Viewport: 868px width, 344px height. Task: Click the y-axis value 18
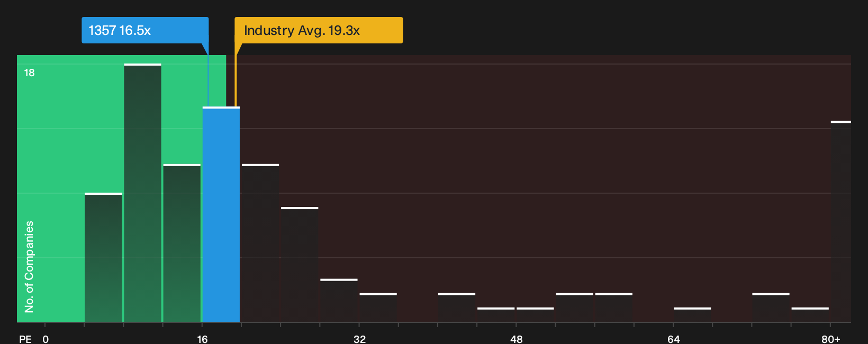click(29, 73)
